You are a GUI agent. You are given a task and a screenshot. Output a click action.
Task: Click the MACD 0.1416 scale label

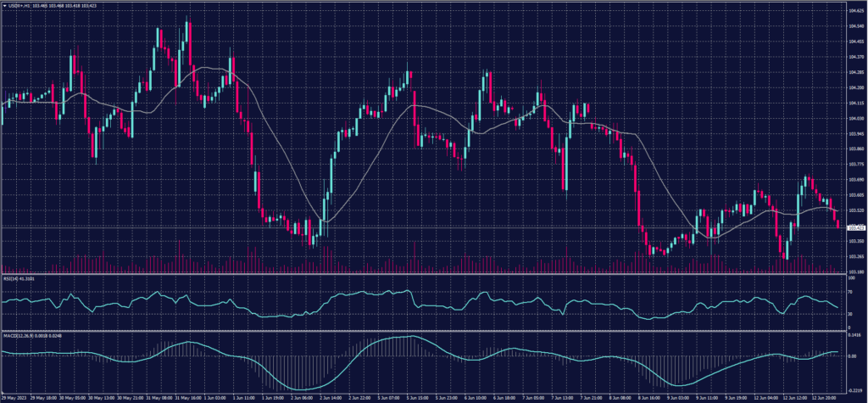[855, 336]
